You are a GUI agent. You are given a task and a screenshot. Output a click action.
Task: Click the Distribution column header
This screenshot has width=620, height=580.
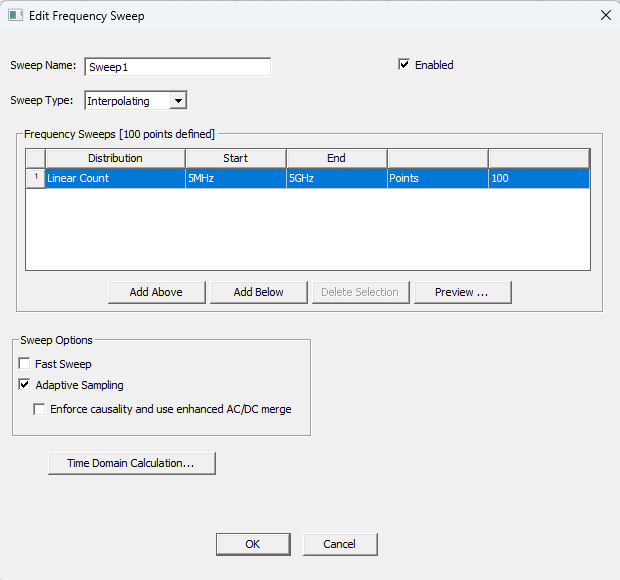coord(115,158)
